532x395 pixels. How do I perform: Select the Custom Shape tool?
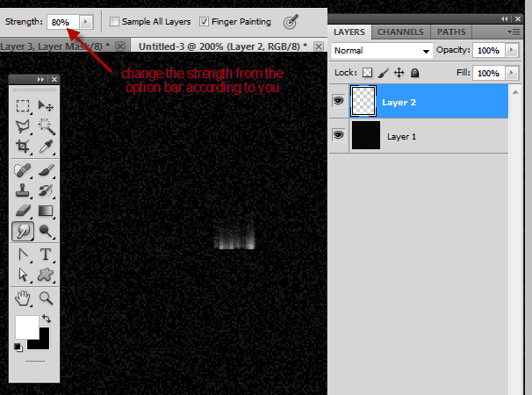pos(46,275)
